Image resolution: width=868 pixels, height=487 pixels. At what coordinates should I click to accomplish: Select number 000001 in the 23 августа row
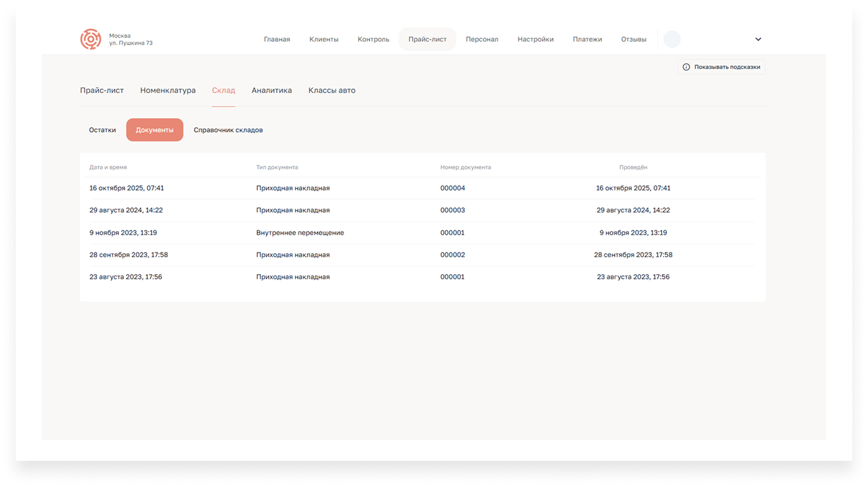(452, 277)
